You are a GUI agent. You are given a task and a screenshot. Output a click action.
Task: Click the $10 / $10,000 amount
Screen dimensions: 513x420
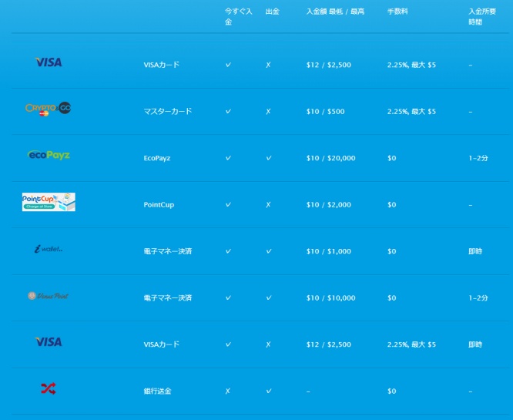[330, 298]
